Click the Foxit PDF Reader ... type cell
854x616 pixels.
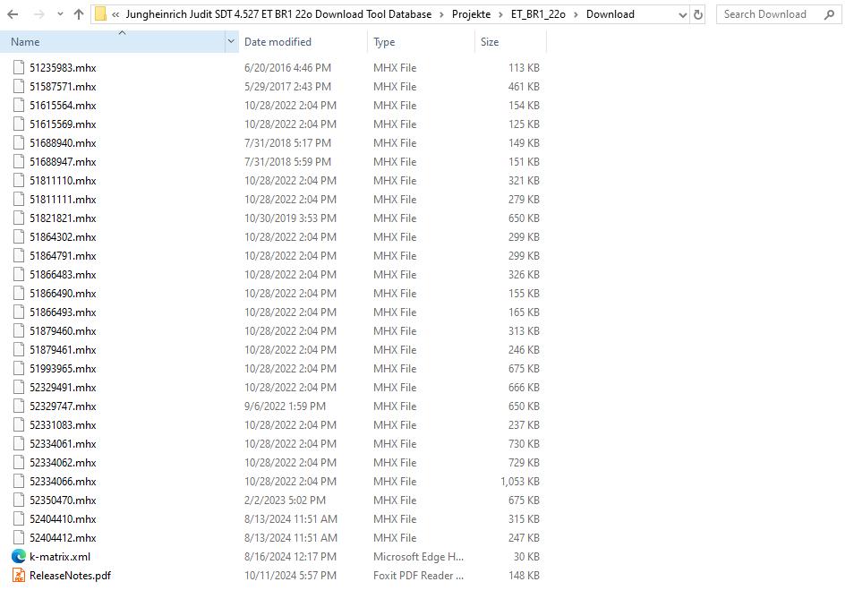tap(418, 575)
